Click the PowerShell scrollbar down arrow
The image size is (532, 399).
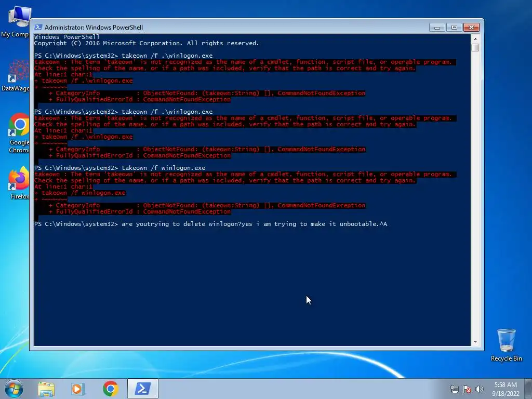pos(475,342)
